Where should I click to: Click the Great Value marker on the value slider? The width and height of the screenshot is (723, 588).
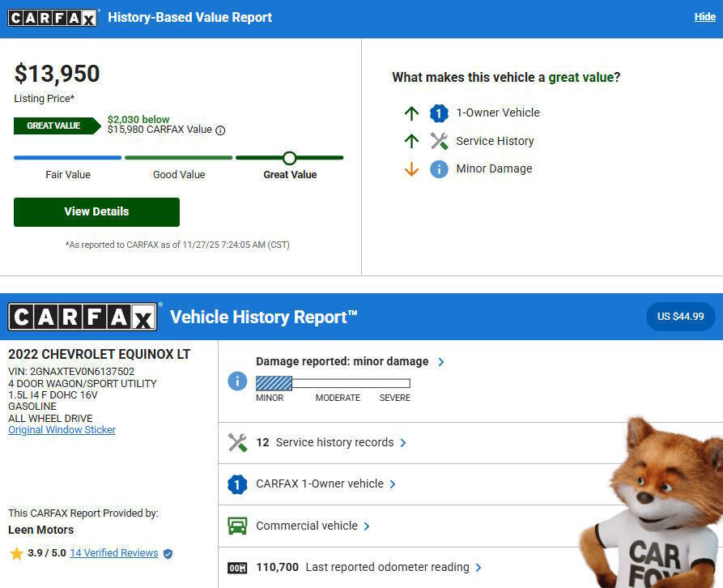pyautogui.click(x=289, y=158)
